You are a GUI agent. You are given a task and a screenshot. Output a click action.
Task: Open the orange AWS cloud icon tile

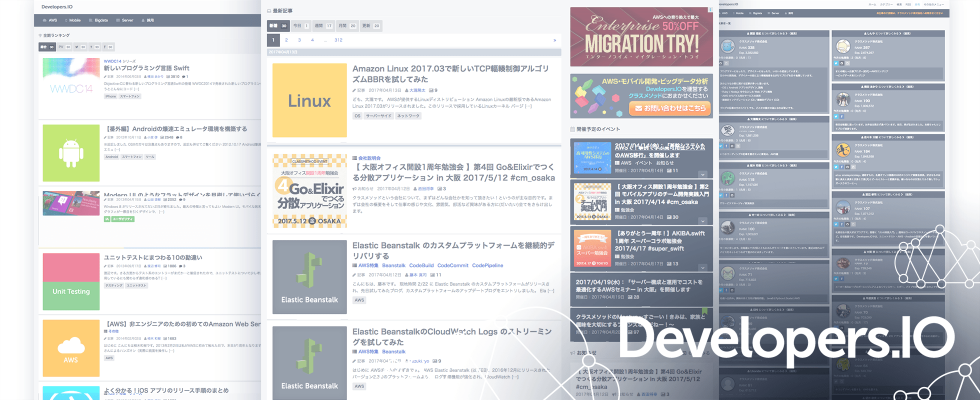(x=71, y=348)
